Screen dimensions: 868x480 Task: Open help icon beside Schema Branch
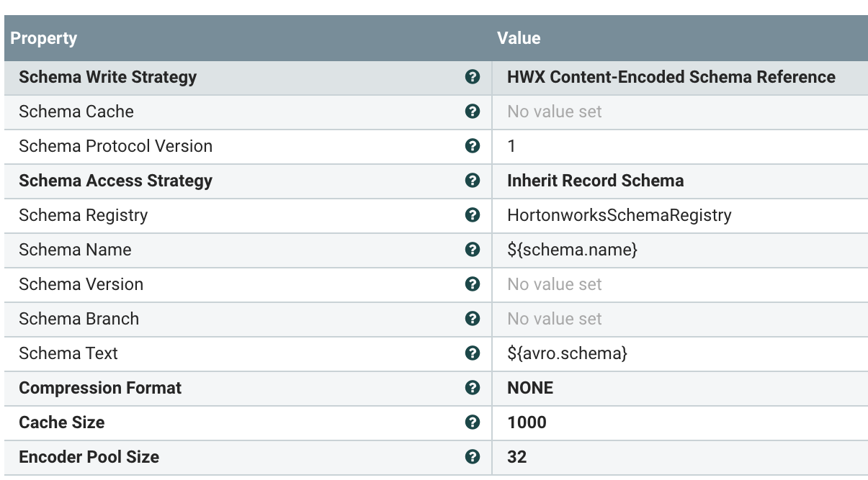click(473, 319)
